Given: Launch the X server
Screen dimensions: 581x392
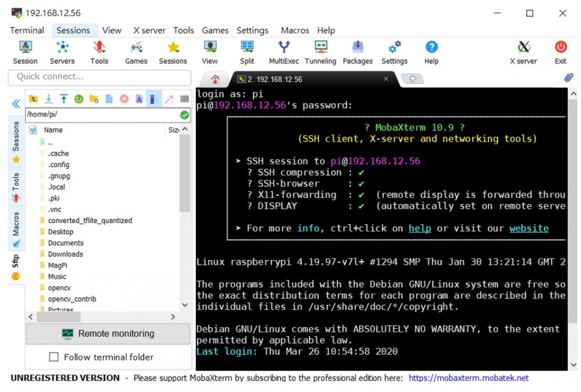Looking at the screenshot, I should pos(523,52).
